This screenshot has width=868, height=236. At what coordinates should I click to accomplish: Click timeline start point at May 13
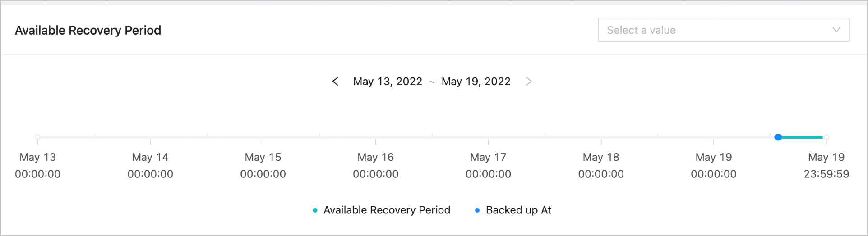tap(38, 137)
